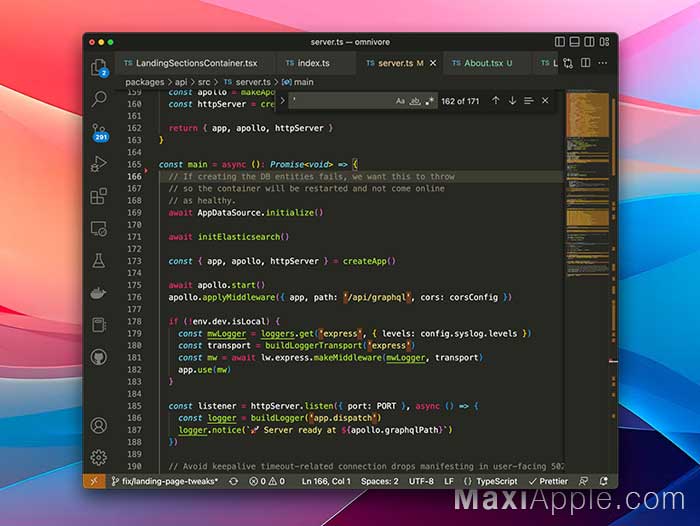Toggle Match Case in find widget
The image size is (700, 526).
[x=400, y=101]
